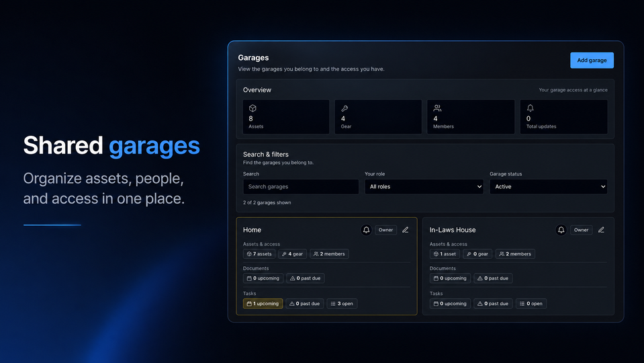Screen dimensions: 644x363
Task: Click Home tasks 0 past due chip
Action: click(304, 304)
